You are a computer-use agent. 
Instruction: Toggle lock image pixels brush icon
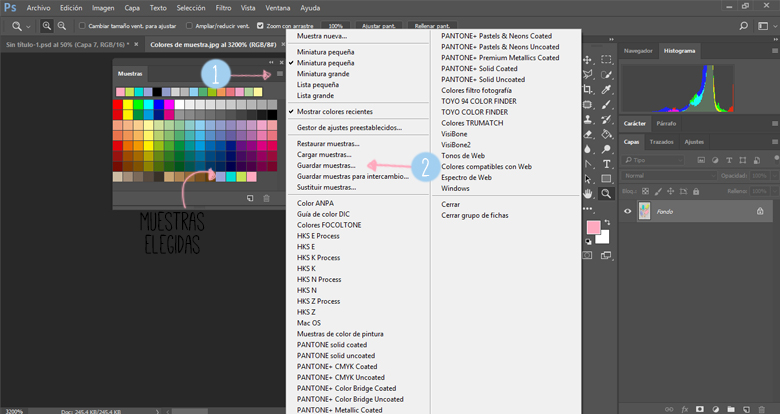coord(658,191)
